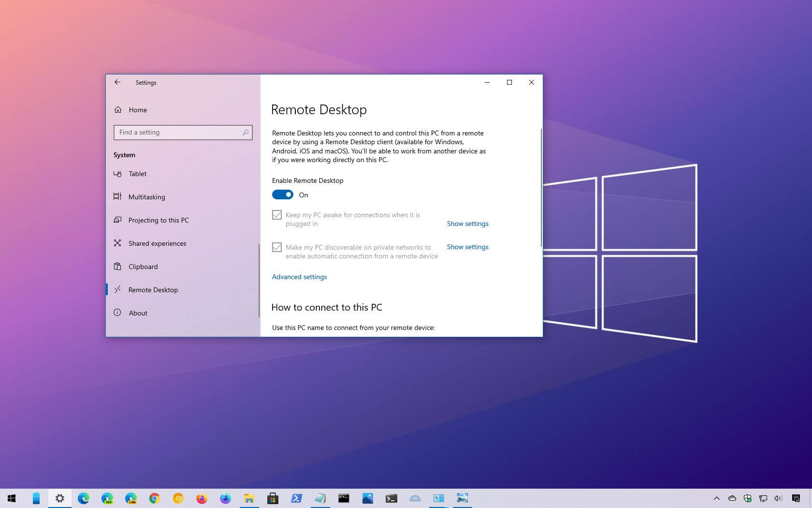This screenshot has width=812, height=508.
Task: Uncheck Make my PC discoverable on private networks
Action: point(277,247)
